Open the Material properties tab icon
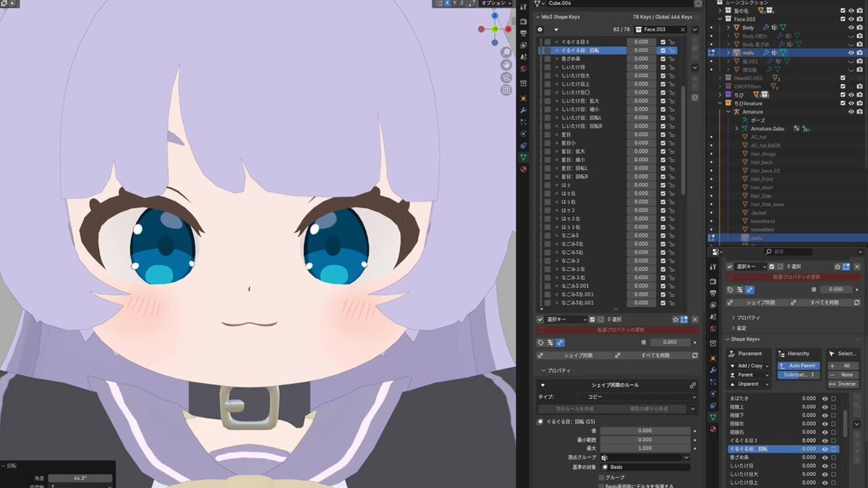 click(524, 168)
